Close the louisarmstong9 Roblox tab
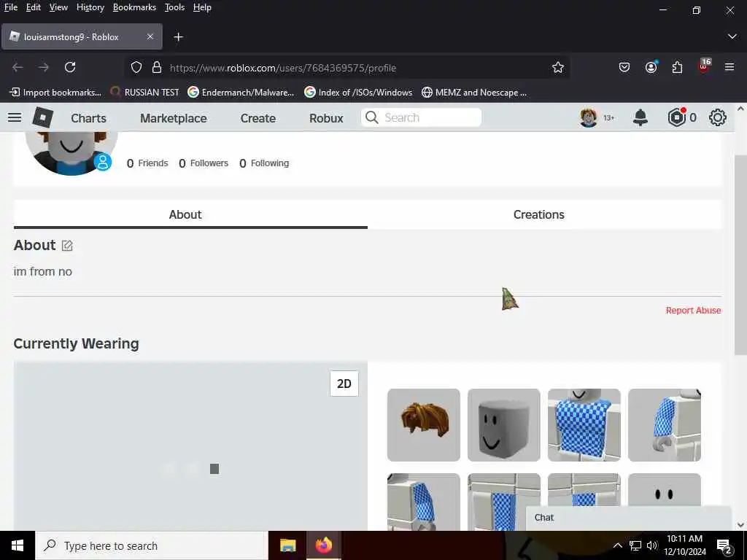The image size is (747, 560). point(150,36)
